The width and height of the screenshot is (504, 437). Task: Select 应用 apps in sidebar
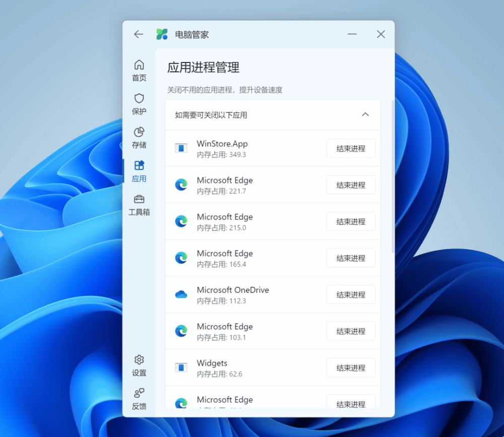(139, 171)
